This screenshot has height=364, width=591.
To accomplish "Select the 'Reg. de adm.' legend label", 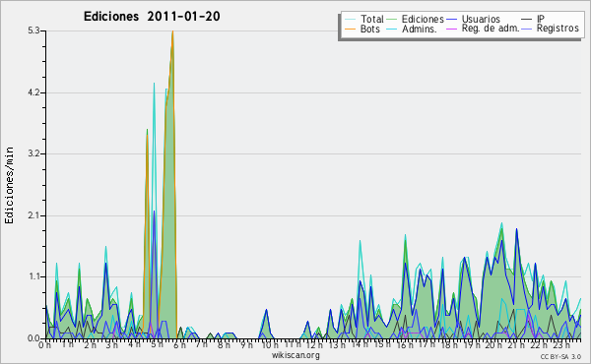I will [x=491, y=29].
